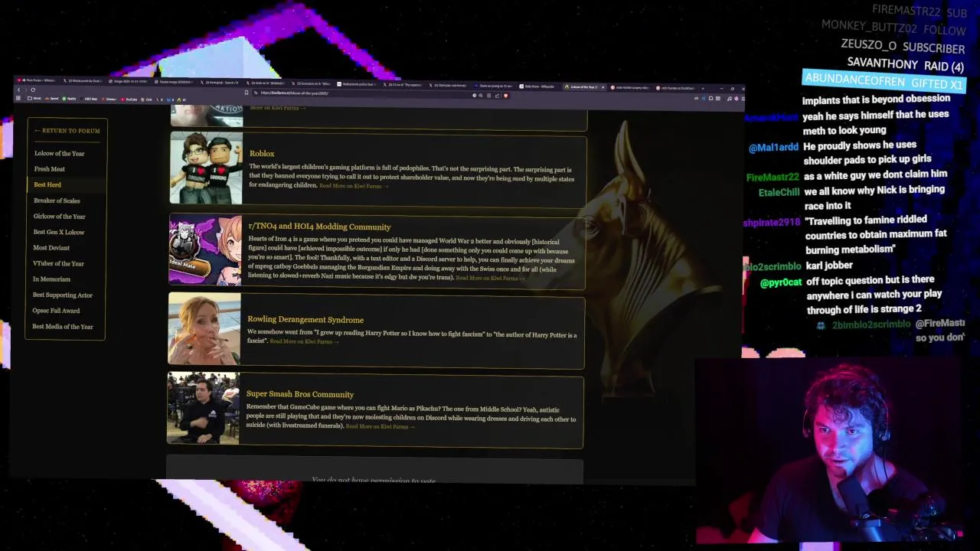Viewport: 980px width, 551px height.
Task: Click the HOI4 Modding Community thumbnail
Action: pyautogui.click(x=205, y=250)
